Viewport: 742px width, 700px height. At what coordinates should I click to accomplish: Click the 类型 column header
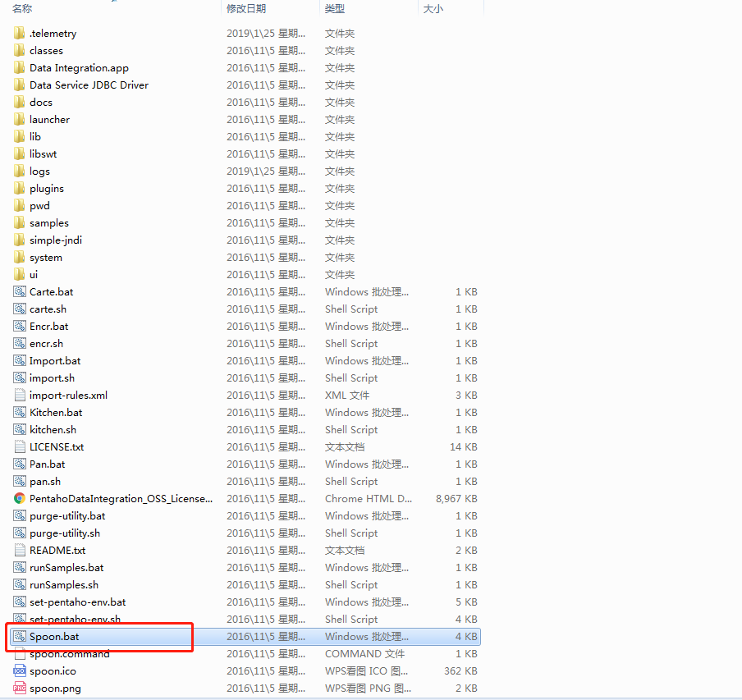335,8
